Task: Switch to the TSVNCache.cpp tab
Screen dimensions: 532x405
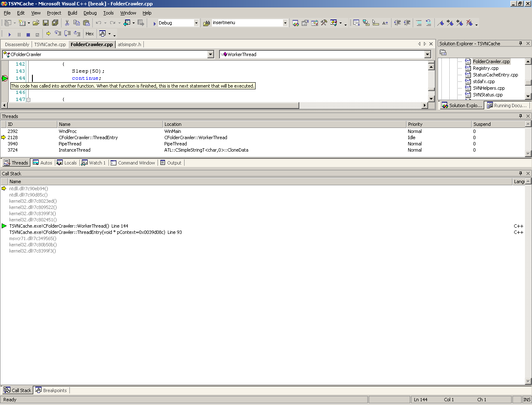Action: click(50, 44)
